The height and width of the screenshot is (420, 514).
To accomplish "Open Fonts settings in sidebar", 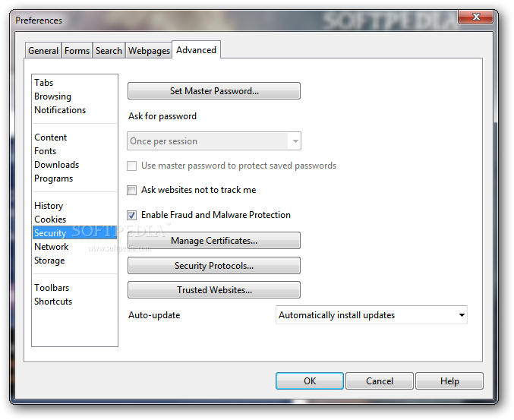I will tap(74, 151).
